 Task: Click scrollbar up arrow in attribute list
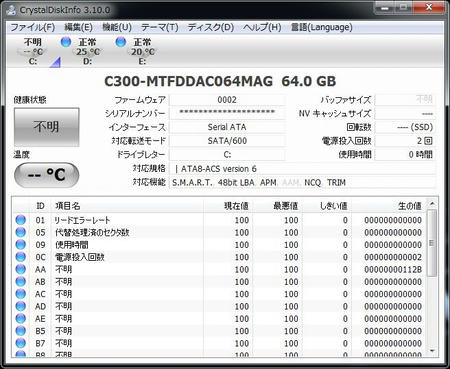tap(432, 204)
